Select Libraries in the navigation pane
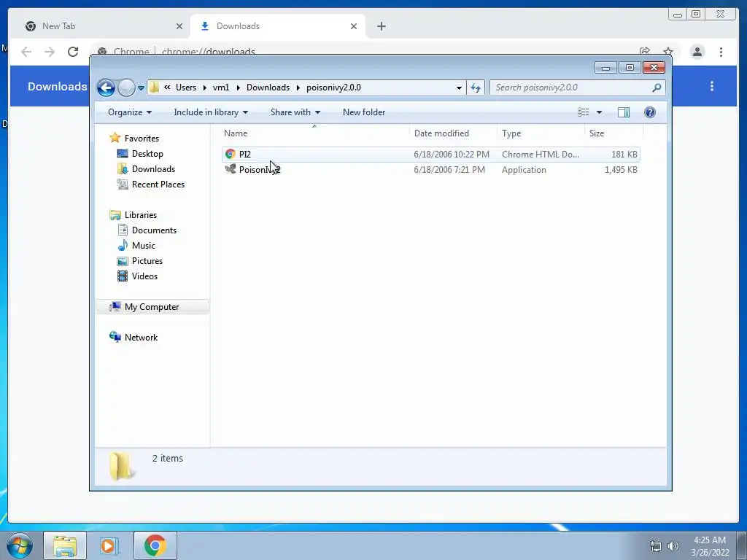This screenshot has width=747, height=560. click(x=141, y=215)
